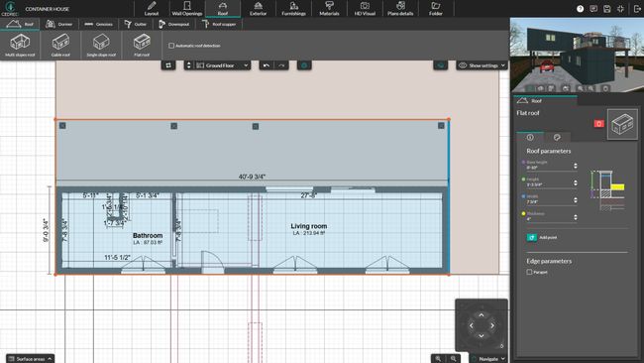
Task: Open the Gutter tab
Action: click(136, 24)
